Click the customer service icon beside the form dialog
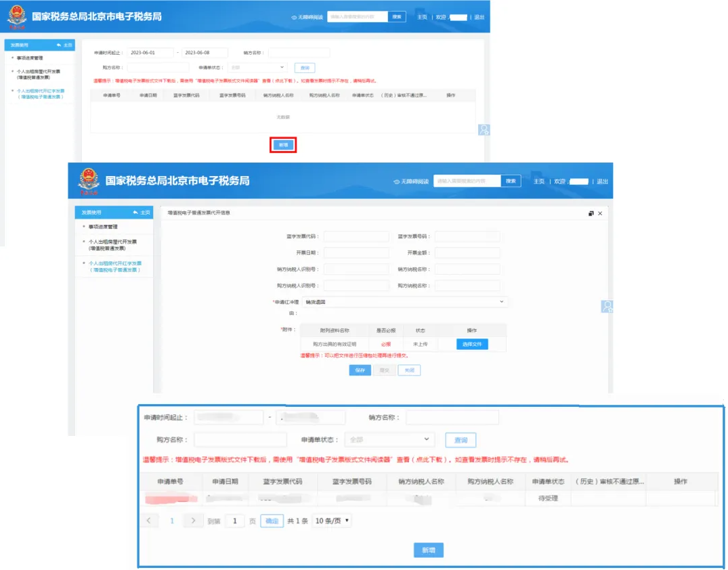 tap(607, 307)
